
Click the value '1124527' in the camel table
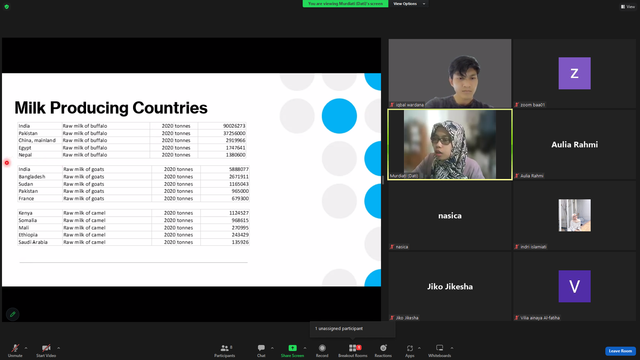click(238, 213)
